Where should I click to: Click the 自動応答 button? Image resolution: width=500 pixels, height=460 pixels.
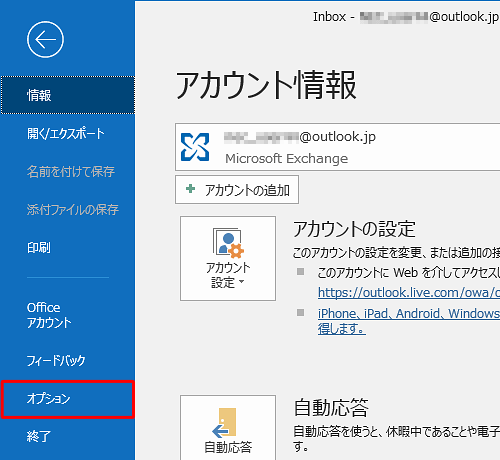click(x=228, y=428)
